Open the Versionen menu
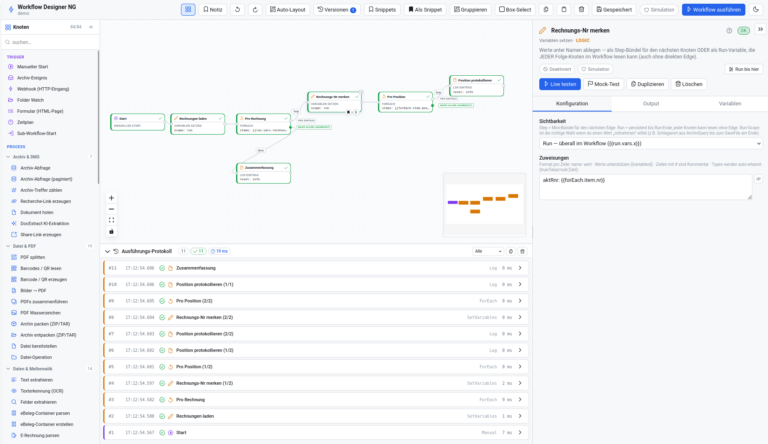The image size is (768, 444). pos(336,9)
